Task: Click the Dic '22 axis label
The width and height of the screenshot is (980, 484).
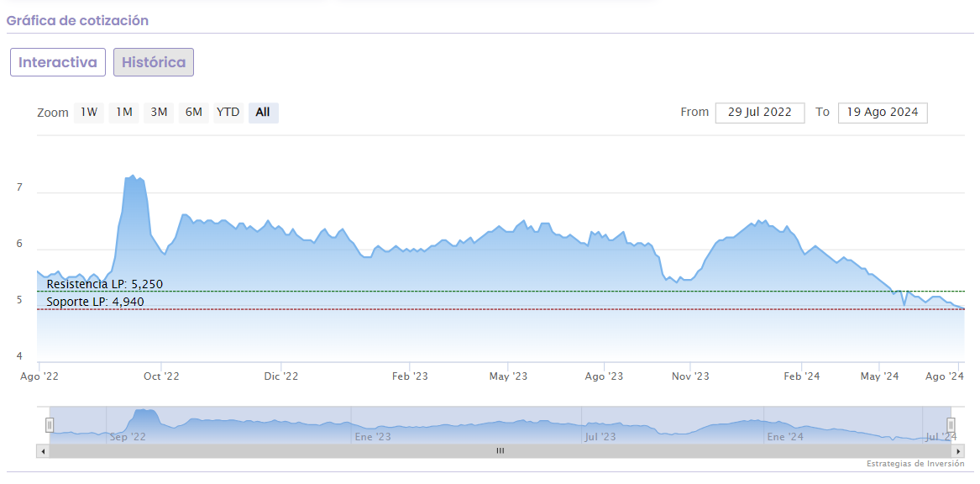Action: tap(281, 376)
